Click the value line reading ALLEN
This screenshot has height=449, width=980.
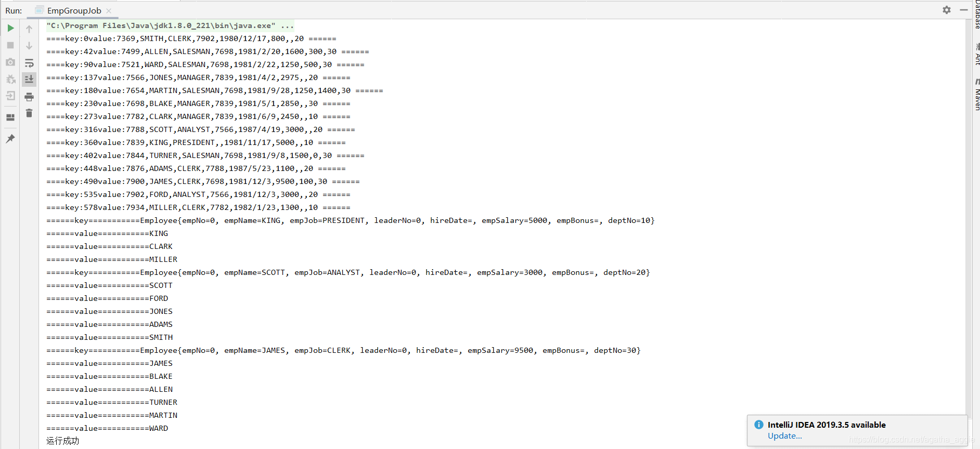(x=109, y=389)
